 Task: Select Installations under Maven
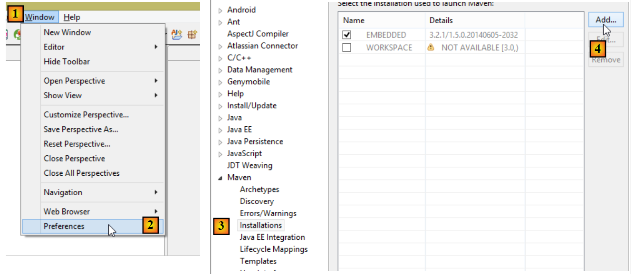261,226
